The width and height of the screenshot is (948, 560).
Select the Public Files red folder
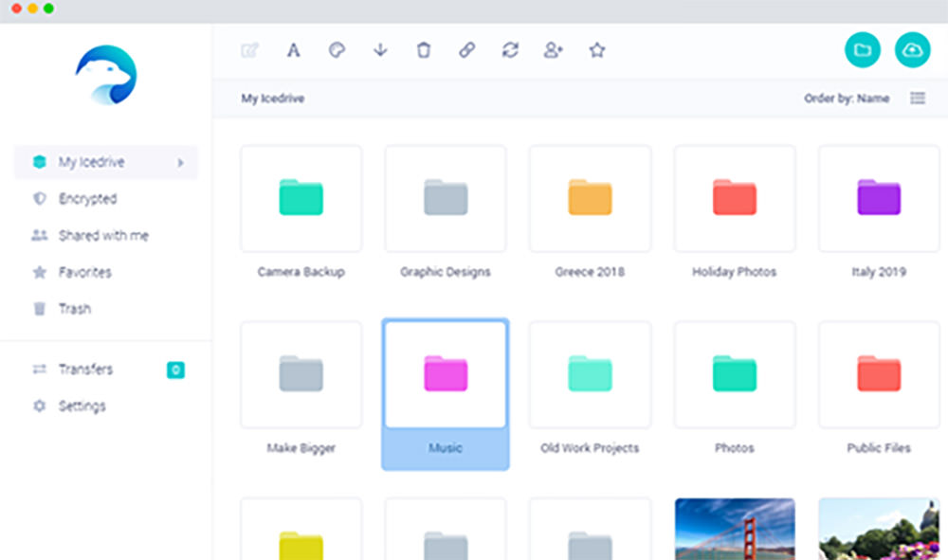[x=879, y=374]
